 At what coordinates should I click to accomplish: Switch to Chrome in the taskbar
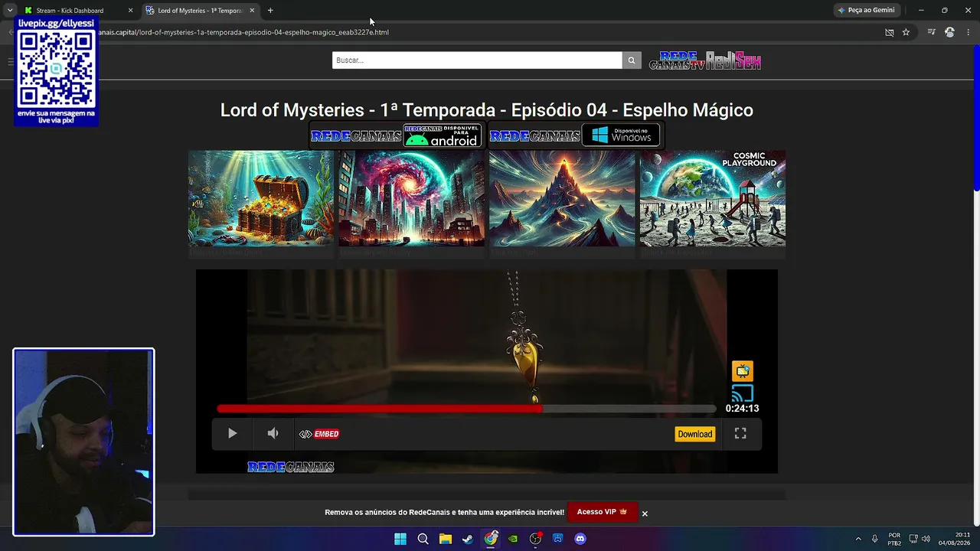click(x=491, y=539)
